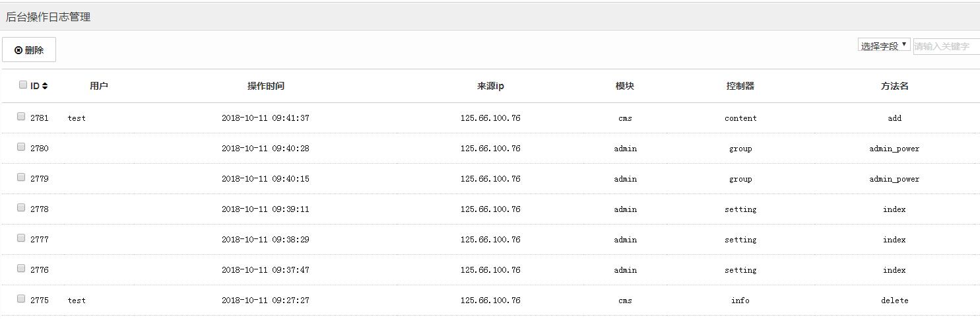
Task: Select the checkbox for log 2775
Action: click(21, 299)
